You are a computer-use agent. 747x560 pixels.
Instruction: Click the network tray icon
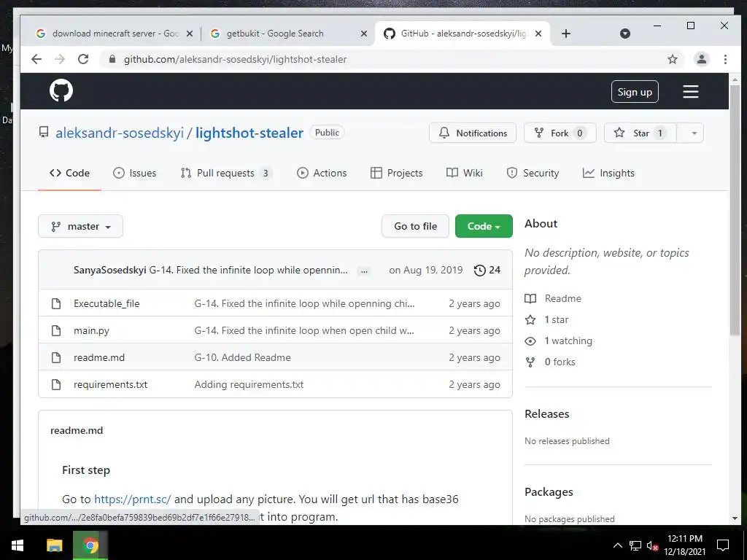pos(635,545)
